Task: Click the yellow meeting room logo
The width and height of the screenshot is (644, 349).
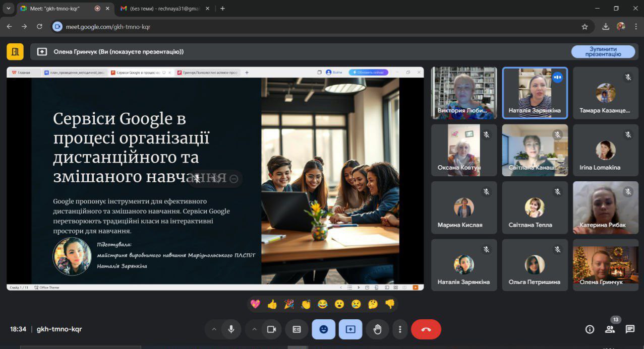Action: point(15,51)
